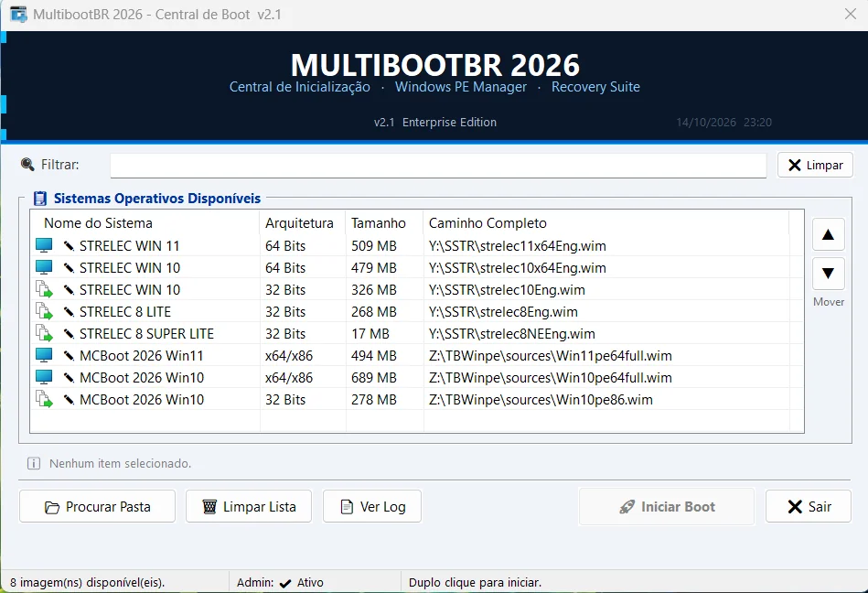This screenshot has width=868, height=593.
Task: Click the MultibootBR app icon in title bar
Action: pos(18,15)
